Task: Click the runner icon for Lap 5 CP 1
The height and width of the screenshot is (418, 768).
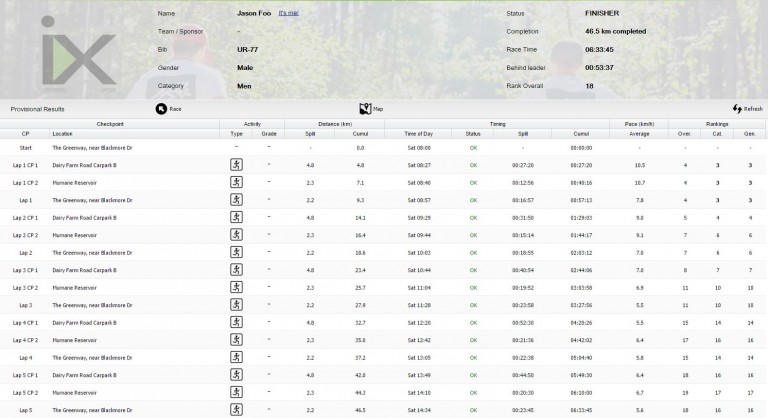Action: pos(237,375)
